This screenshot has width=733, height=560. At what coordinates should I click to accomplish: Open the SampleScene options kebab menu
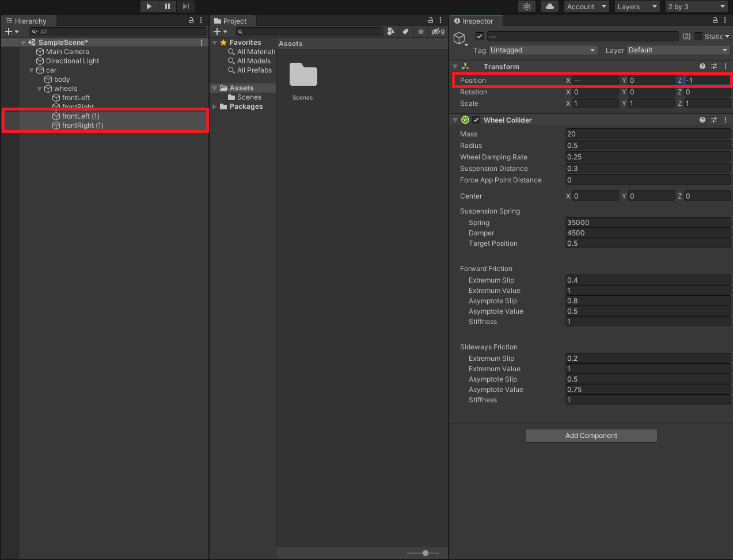[202, 43]
